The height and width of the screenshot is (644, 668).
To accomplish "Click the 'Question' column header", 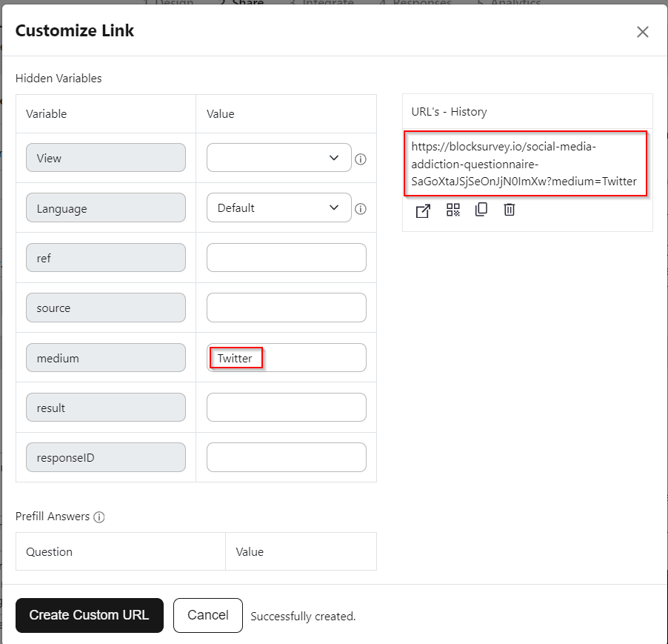I will point(49,552).
